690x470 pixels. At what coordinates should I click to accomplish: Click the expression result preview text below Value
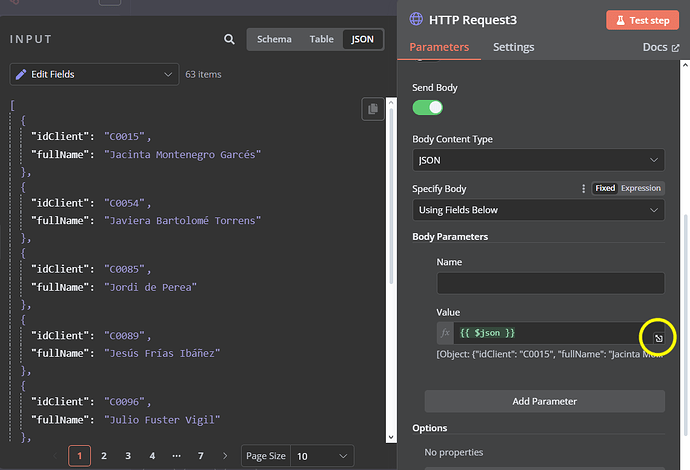tap(550, 354)
